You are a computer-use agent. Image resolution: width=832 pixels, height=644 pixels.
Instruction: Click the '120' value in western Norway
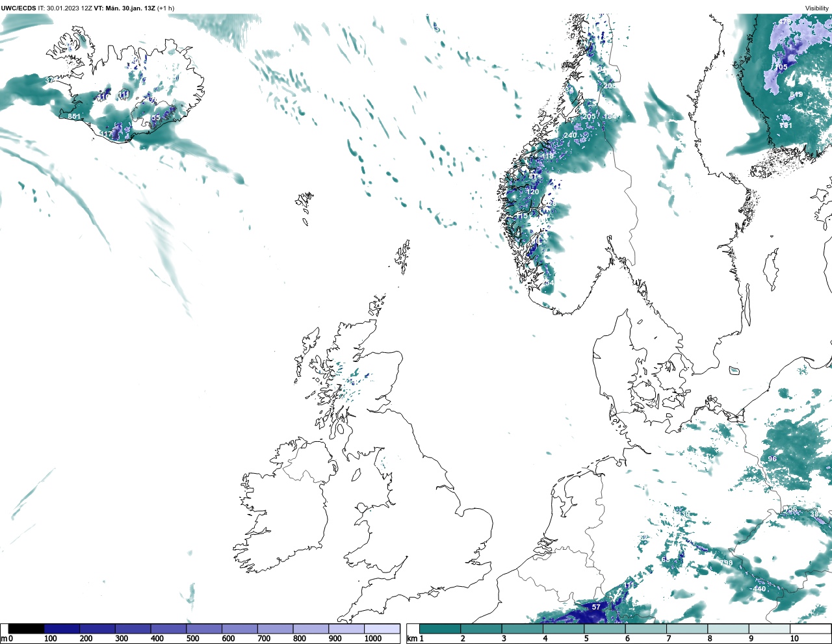pyautogui.click(x=533, y=192)
